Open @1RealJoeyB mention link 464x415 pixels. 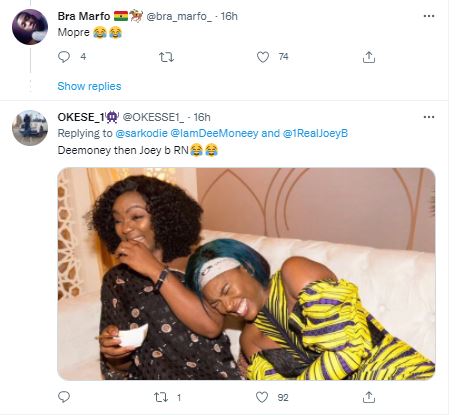315,133
